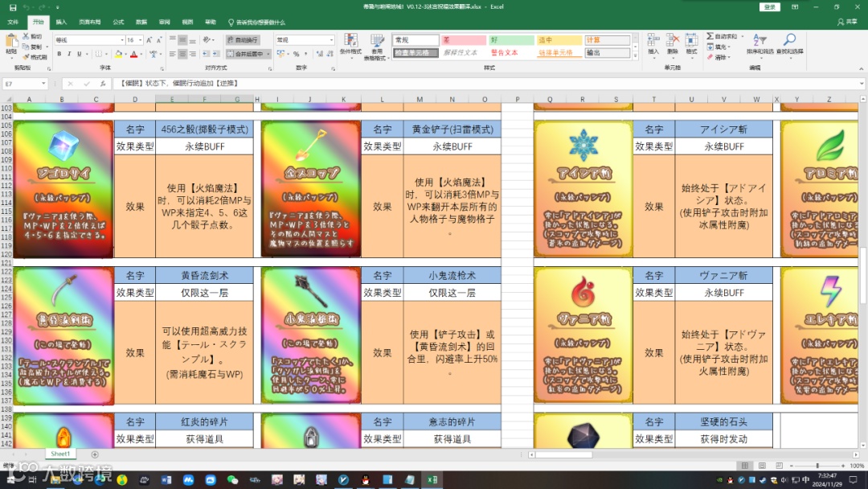
Task: Apply the yellow fill color bucket
Action: [118, 54]
